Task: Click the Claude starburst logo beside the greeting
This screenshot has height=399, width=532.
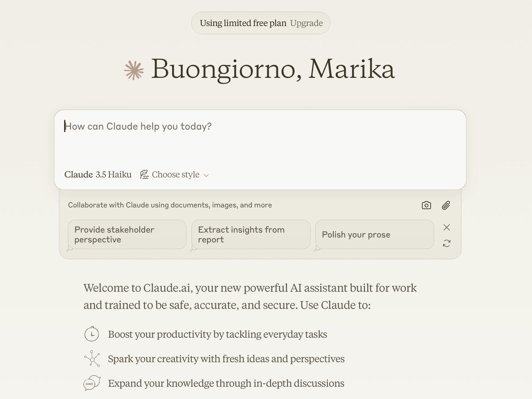Action: pyautogui.click(x=134, y=70)
